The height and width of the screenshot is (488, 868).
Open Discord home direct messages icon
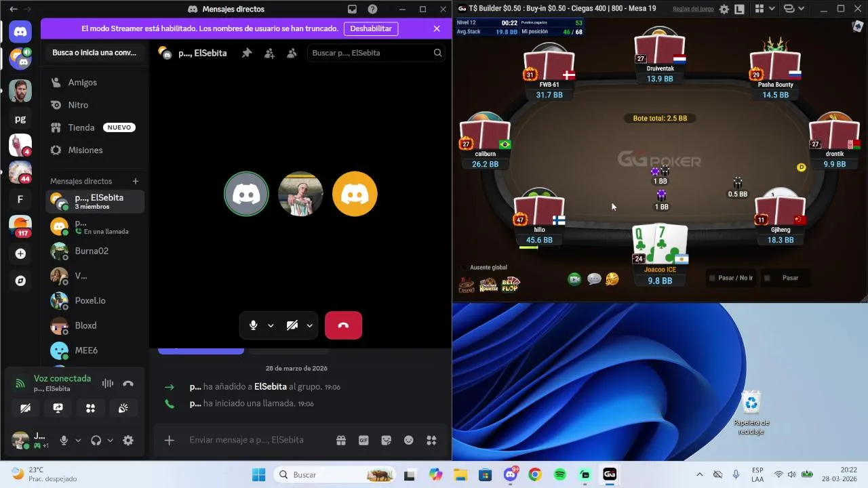(x=20, y=31)
